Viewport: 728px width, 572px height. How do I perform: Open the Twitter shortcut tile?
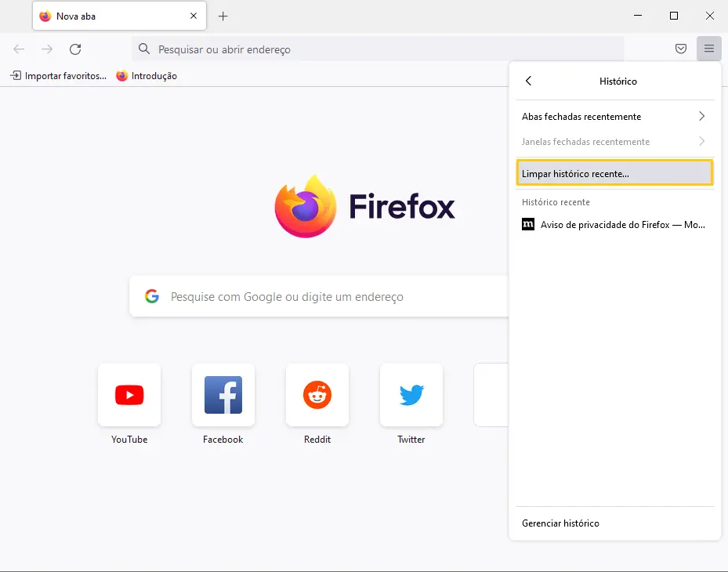pos(411,395)
